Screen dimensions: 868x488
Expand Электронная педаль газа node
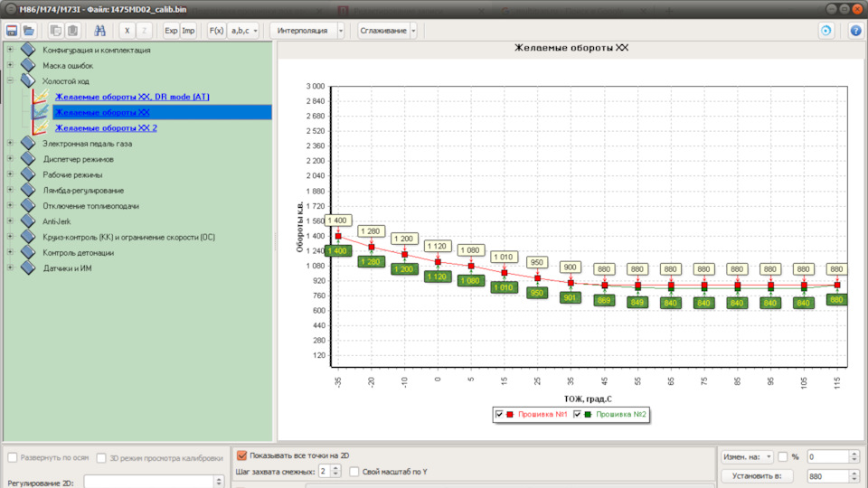[x=10, y=143]
